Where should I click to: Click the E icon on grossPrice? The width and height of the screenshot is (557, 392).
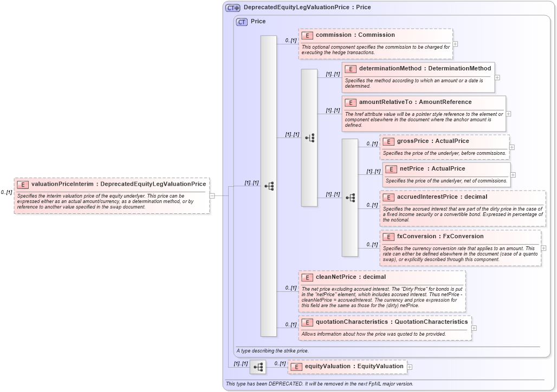tap(387, 141)
